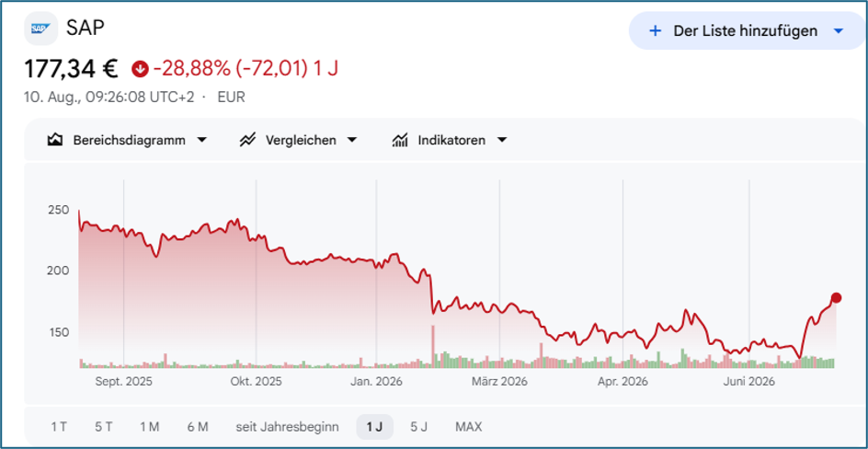The width and height of the screenshot is (868, 449).
Task: Switch chart to 6 M range
Action: click(x=198, y=427)
